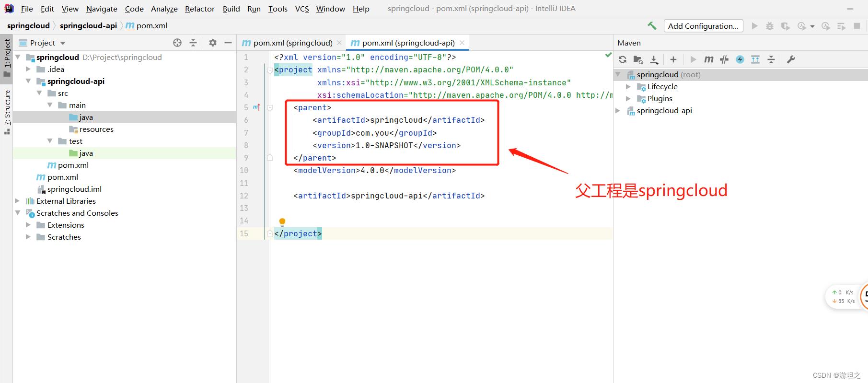Open the Refactor menu
This screenshot has height=383, width=868.
[200, 9]
